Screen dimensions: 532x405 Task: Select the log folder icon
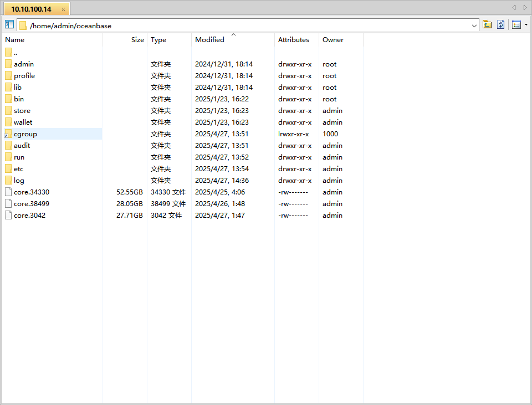(8, 180)
